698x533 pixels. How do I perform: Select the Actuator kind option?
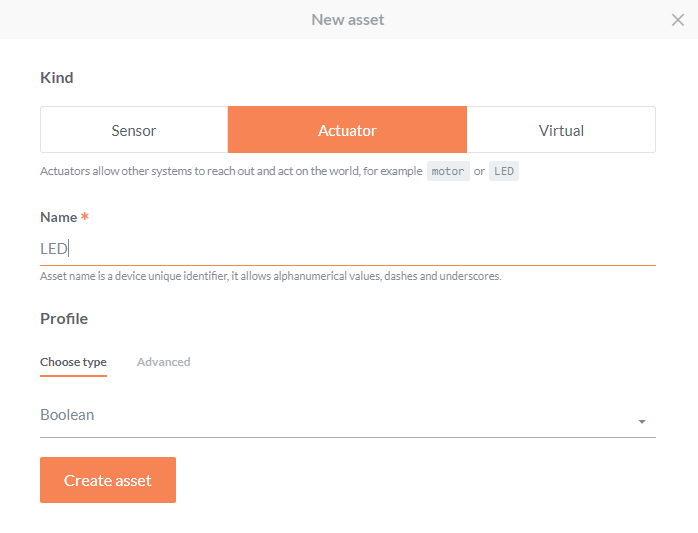pyautogui.click(x=347, y=130)
